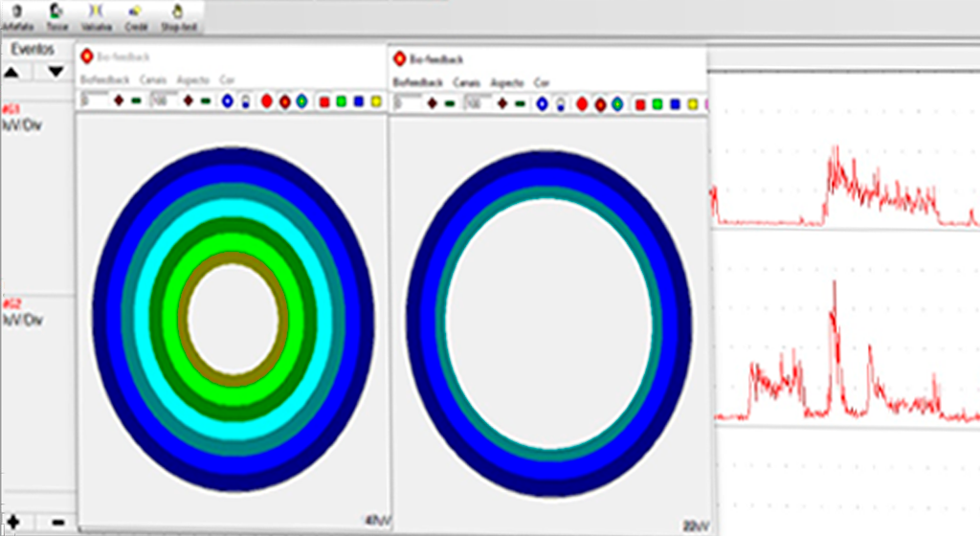
Task: Select the solid red circle style in left Bio-feedback window
Action: (267, 100)
